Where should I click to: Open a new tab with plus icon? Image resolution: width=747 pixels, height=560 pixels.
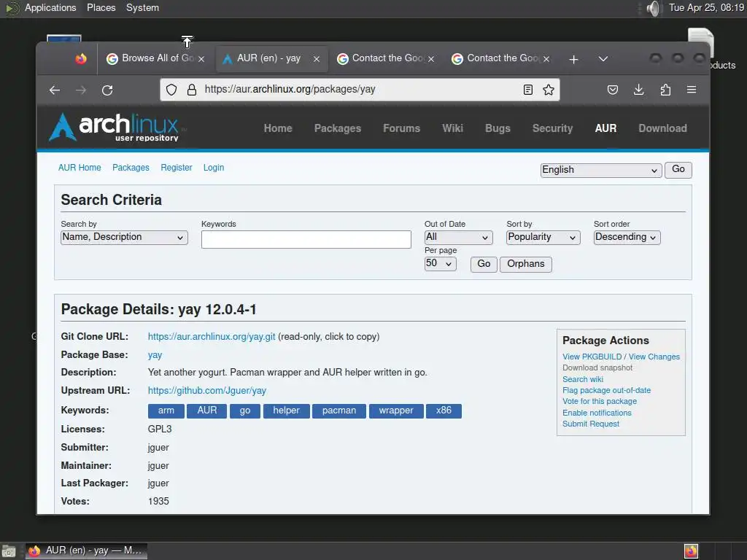573,59
